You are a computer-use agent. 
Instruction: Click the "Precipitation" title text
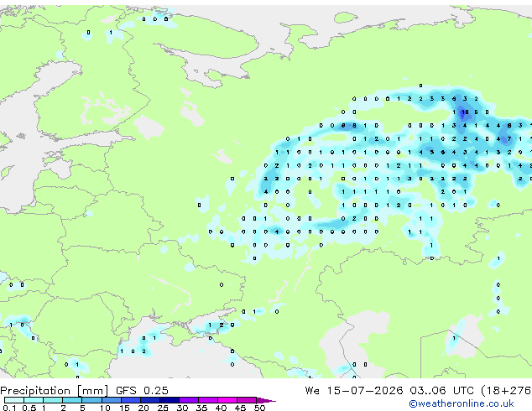click(x=36, y=391)
